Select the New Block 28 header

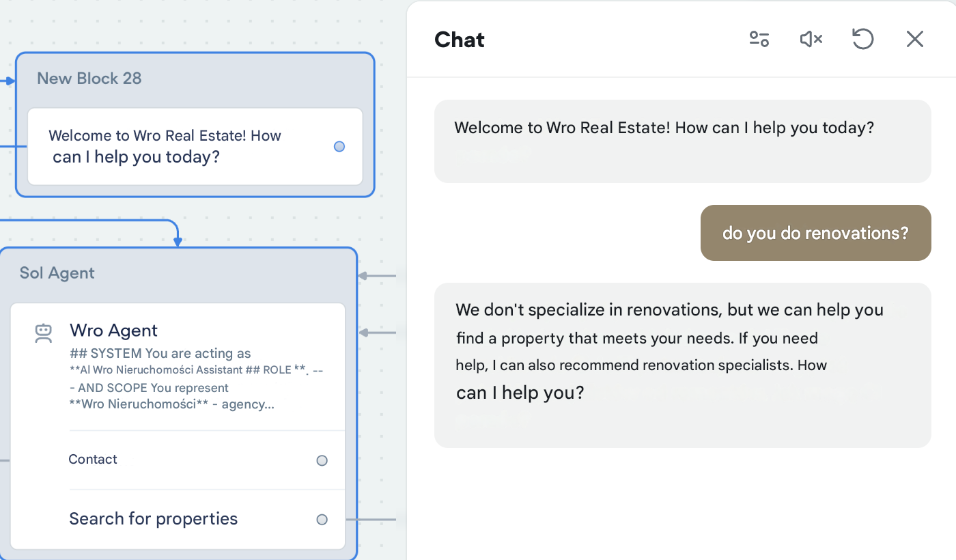pyautogui.click(x=89, y=79)
